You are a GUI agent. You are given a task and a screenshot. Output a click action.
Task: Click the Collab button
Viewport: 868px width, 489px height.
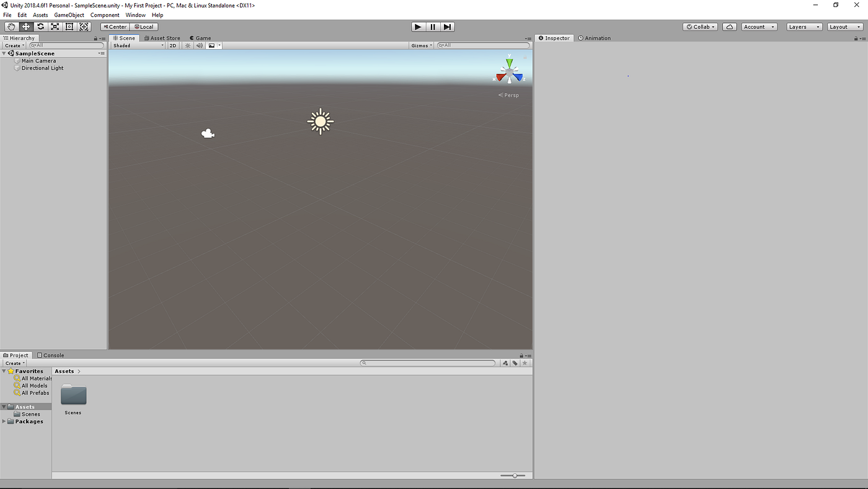tap(699, 27)
